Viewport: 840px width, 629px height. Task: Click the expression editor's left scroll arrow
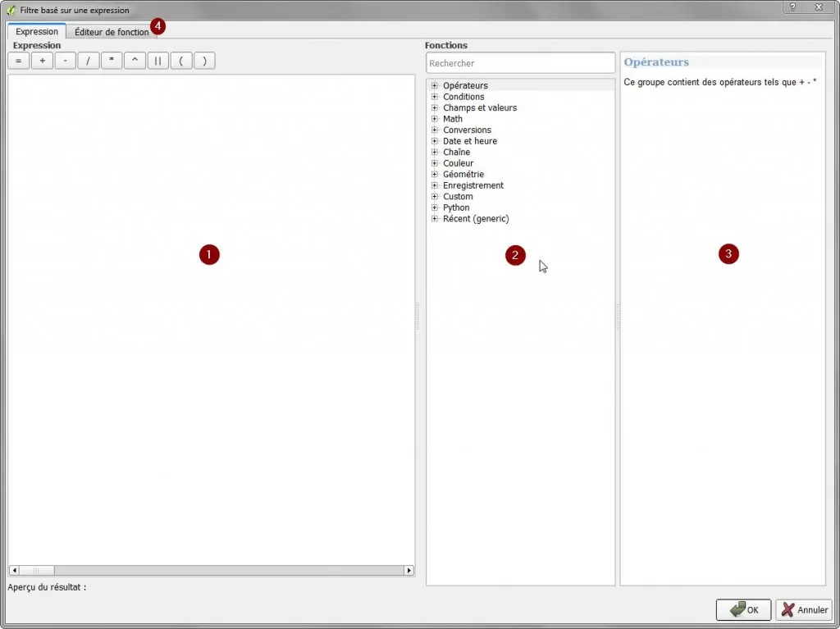14,571
